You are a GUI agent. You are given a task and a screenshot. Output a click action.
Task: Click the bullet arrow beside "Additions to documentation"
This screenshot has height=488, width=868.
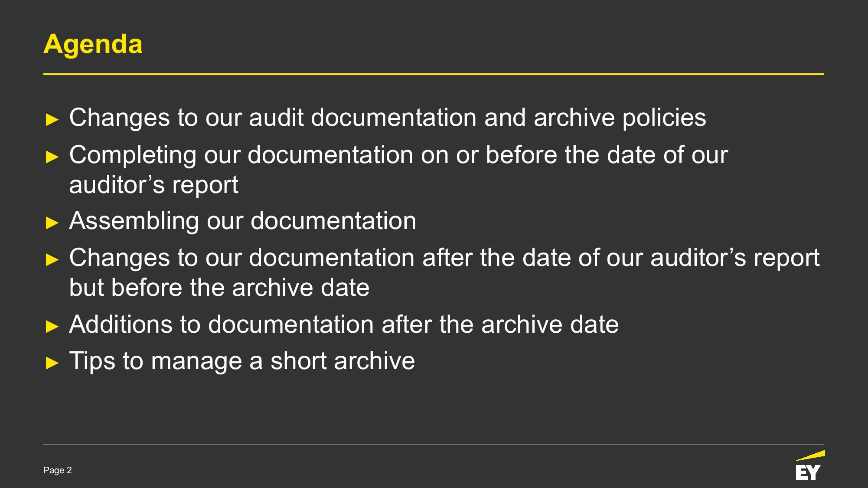click(52, 326)
